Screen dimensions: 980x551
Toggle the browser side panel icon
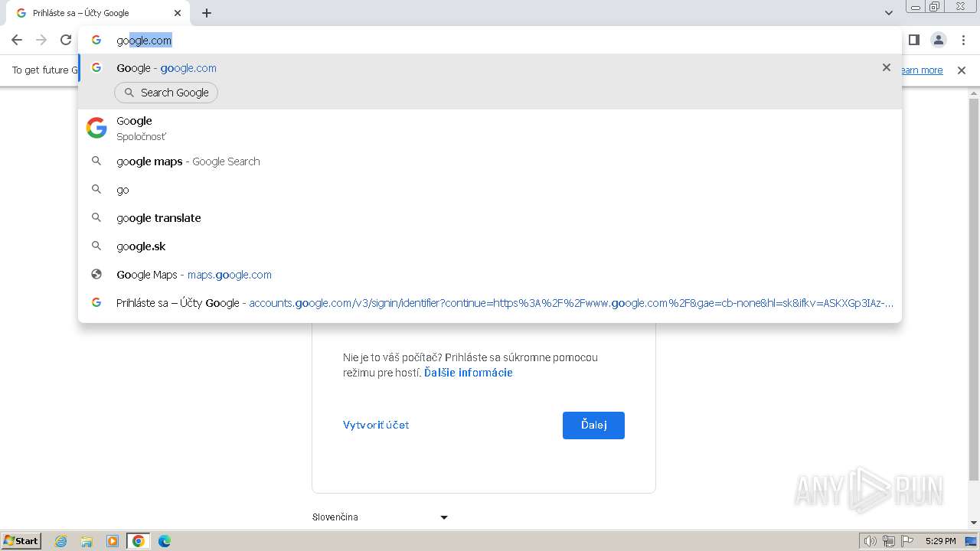pyautogui.click(x=914, y=40)
